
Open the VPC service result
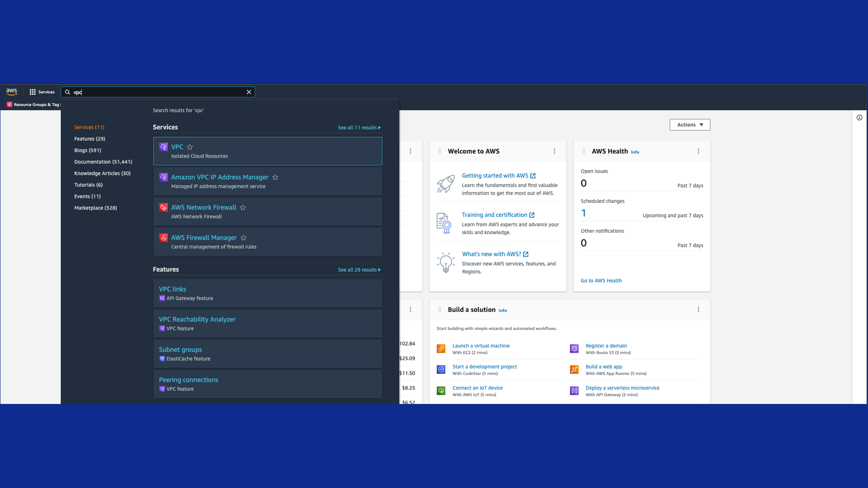268,151
